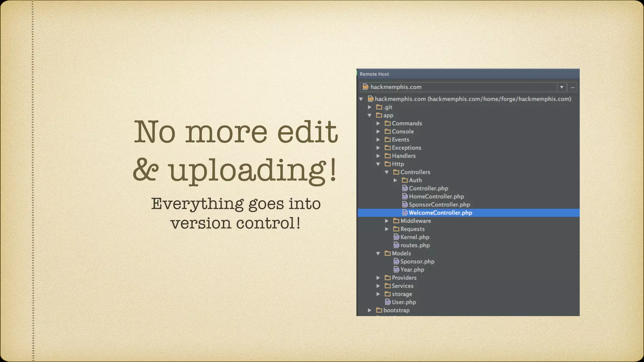Click the Auth folder icon

tap(405, 180)
